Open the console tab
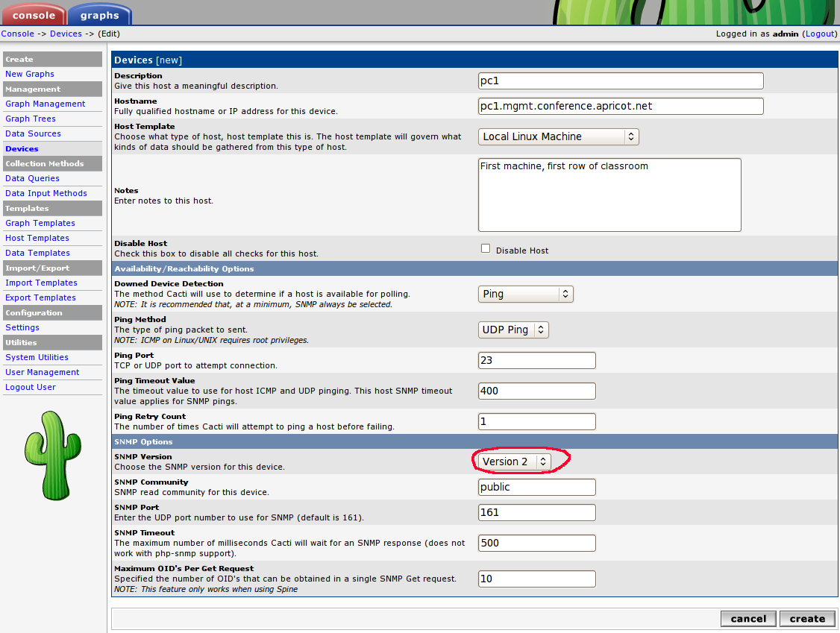 pyautogui.click(x=34, y=15)
